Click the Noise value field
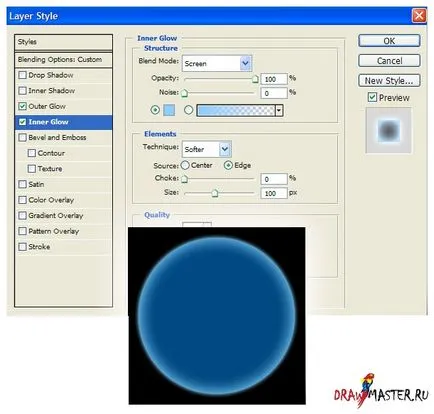Viewport: 434px width, 414px height. click(274, 93)
